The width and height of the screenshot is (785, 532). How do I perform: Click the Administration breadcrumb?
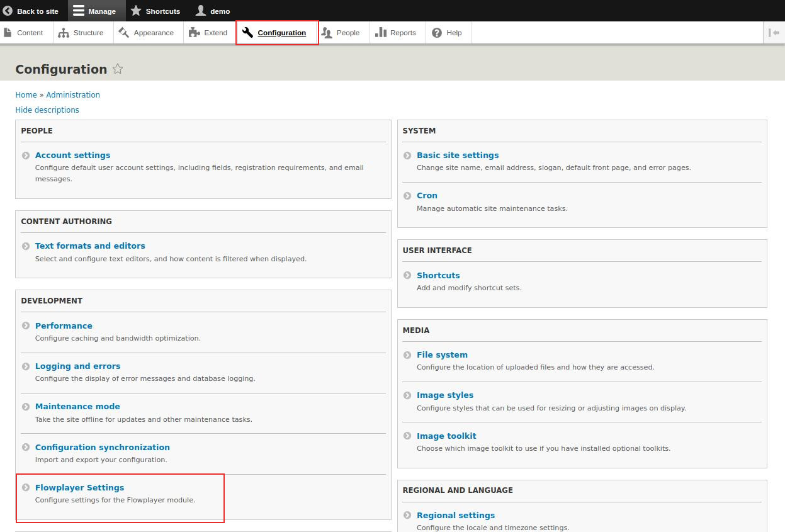[73, 94]
